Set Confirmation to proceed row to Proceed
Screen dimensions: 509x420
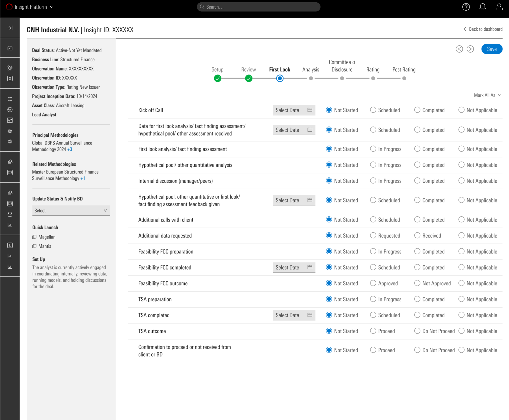(x=373, y=350)
